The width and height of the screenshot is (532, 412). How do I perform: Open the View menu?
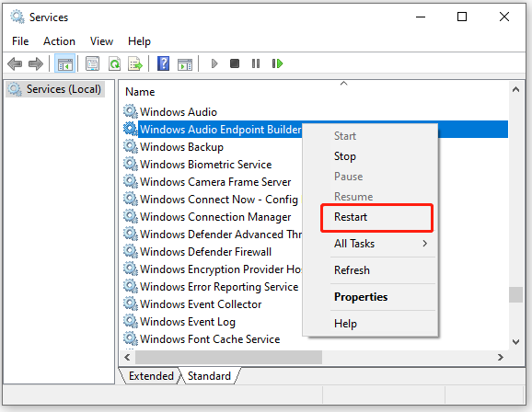pos(101,41)
